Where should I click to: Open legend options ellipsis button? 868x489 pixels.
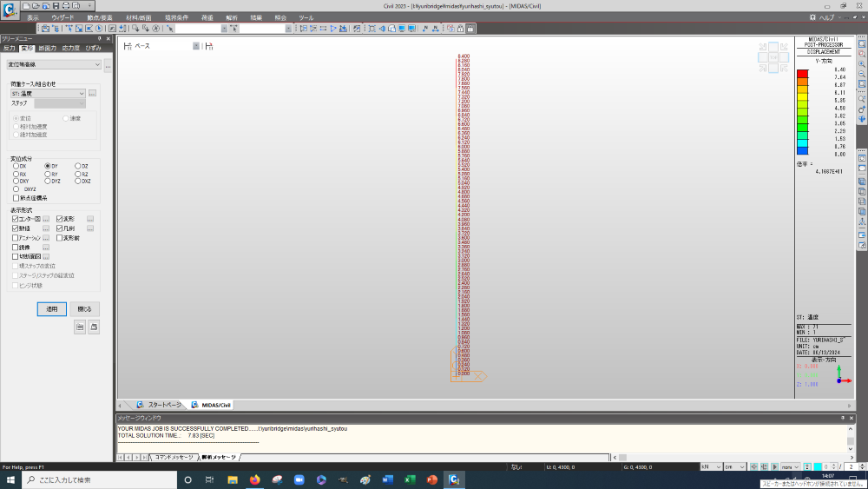90,228
